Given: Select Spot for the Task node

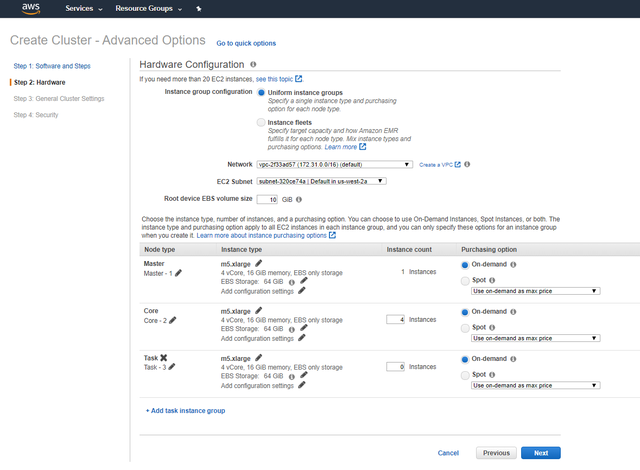Looking at the screenshot, I should (465, 375).
